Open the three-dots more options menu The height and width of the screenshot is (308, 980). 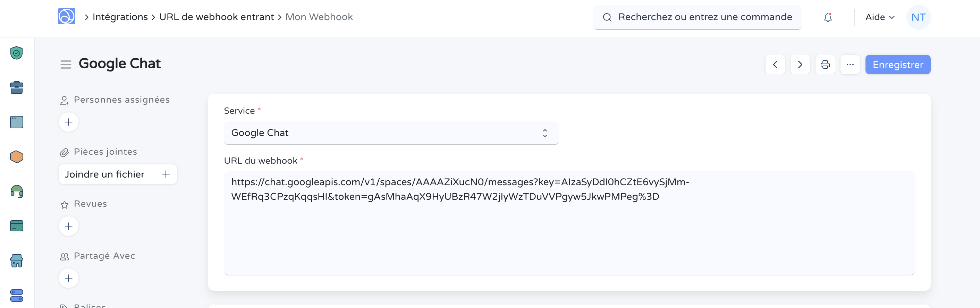point(850,65)
